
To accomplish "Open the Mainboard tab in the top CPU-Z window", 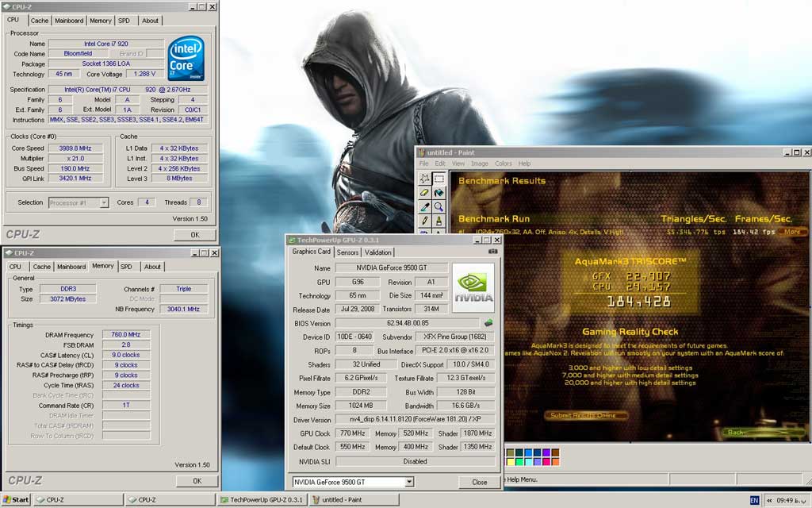I will (69, 21).
